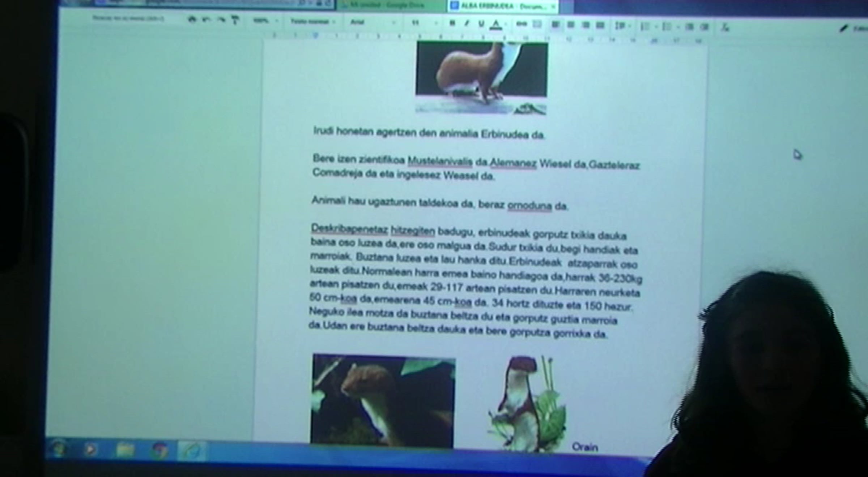Align text to the right

coord(586,25)
